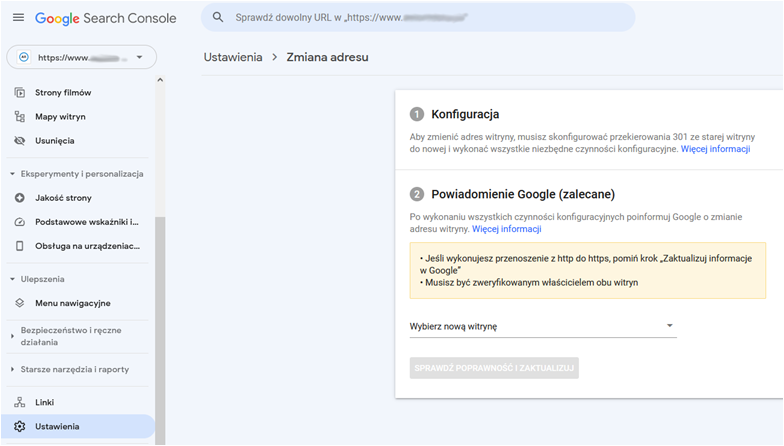Go to Ustawienia breadcrumb link
The image size is (784, 446).
click(x=233, y=57)
